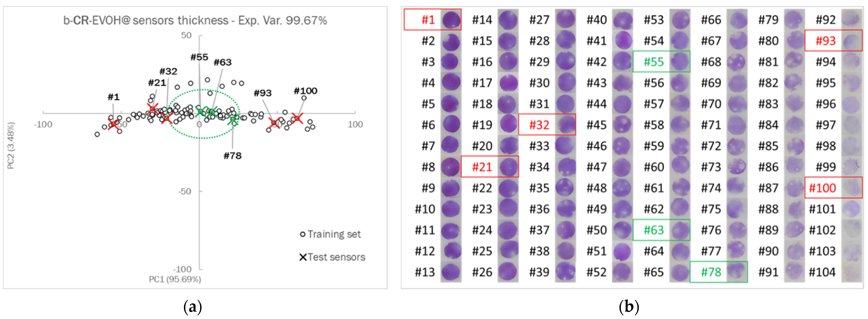
Task: Click the #100 red-boxed sensor image
Action: (852, 188)
